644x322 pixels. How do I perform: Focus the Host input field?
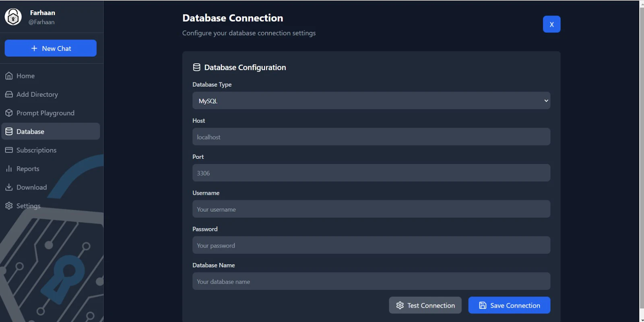[x=371, y=137]
